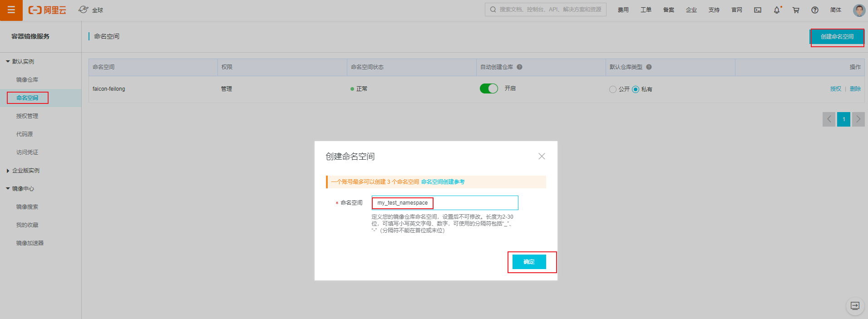Select 命名空间 in the sidebar
This screenshot has height=319, width=868.
click(27, 98)
